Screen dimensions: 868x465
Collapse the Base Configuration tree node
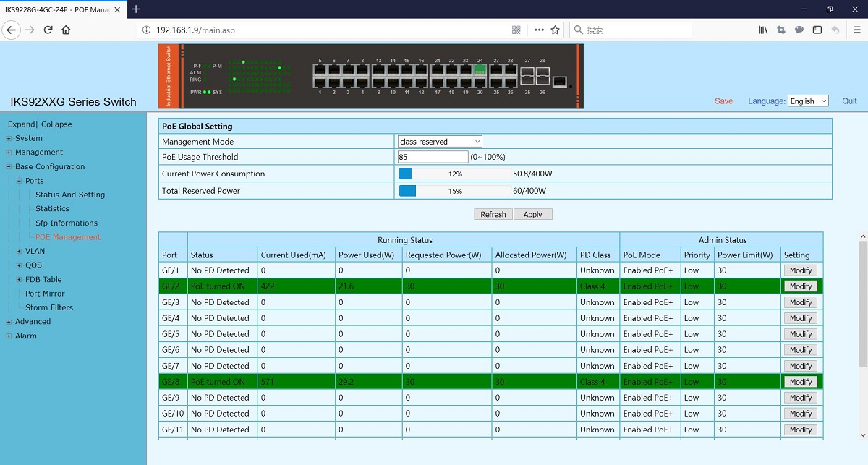(x=9, y=167)
